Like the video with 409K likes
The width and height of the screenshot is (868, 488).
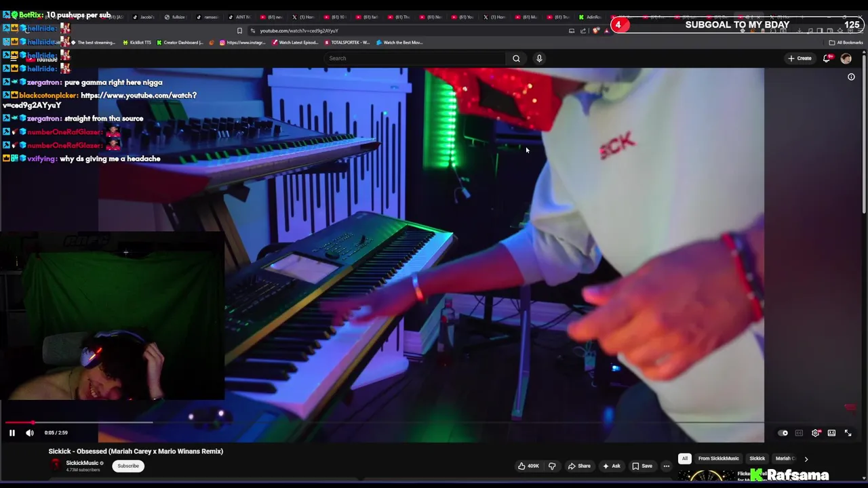(528, 466)
